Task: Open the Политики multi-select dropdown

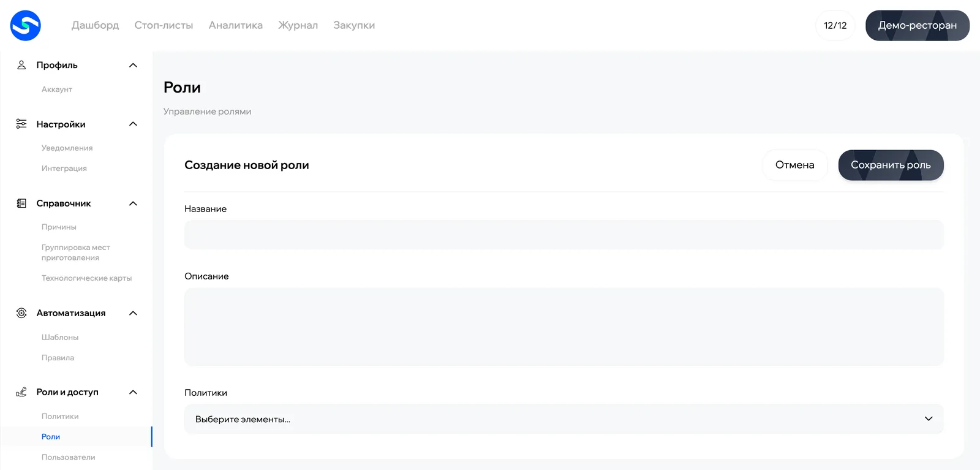Action: tap(563, 419)
